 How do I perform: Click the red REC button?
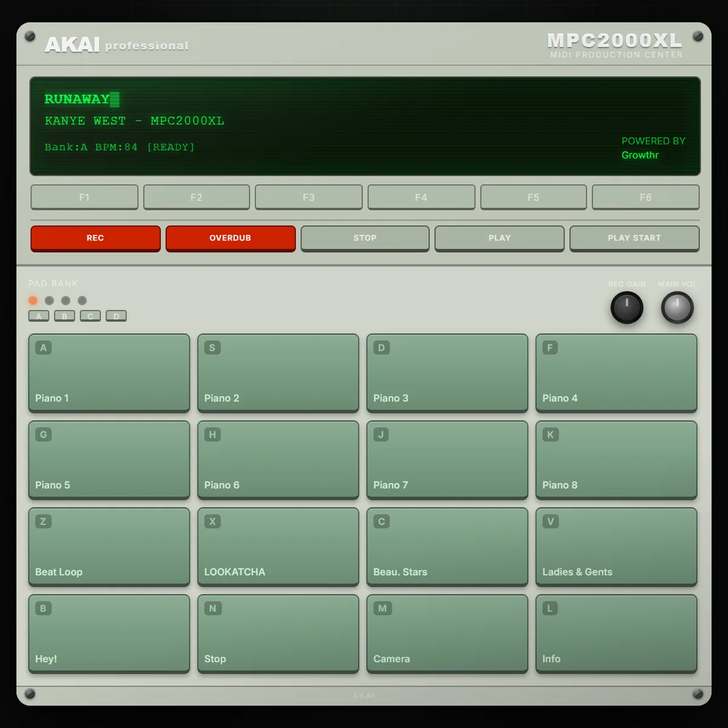pyautogui.click(x=95, y=238)
